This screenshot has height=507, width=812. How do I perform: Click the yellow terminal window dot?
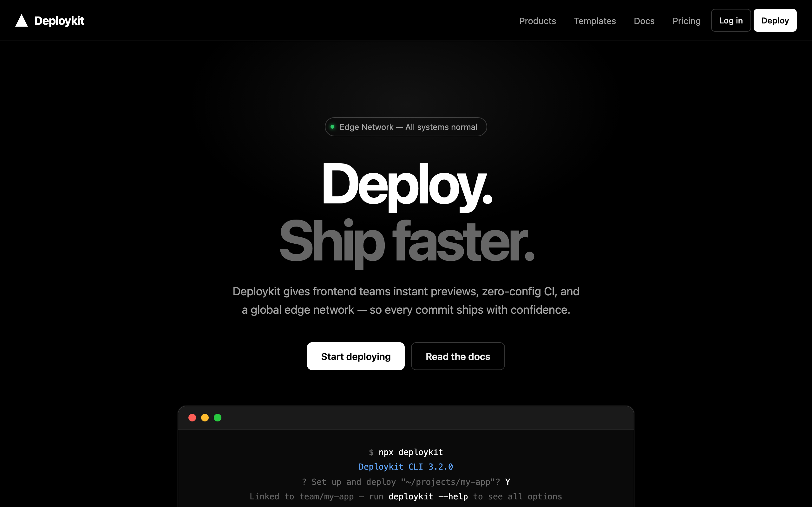click(x=205, y=417)
